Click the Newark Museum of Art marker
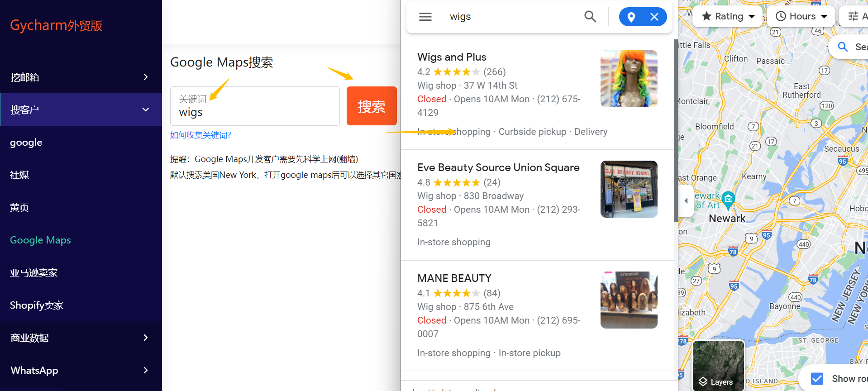The width and height of the screenshot is (868, 391). [728, 200]
